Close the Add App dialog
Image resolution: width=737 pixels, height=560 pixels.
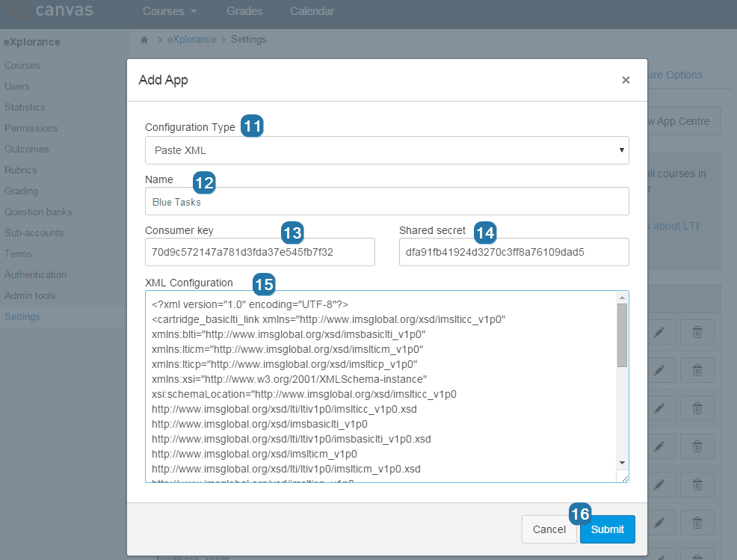[x=626, y=80]
